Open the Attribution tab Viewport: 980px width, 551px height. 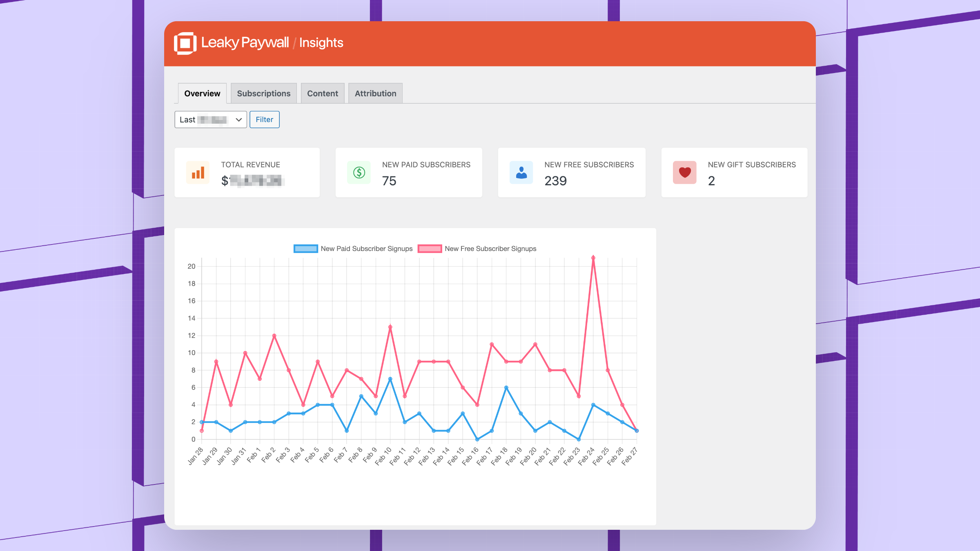coord(376,93)
